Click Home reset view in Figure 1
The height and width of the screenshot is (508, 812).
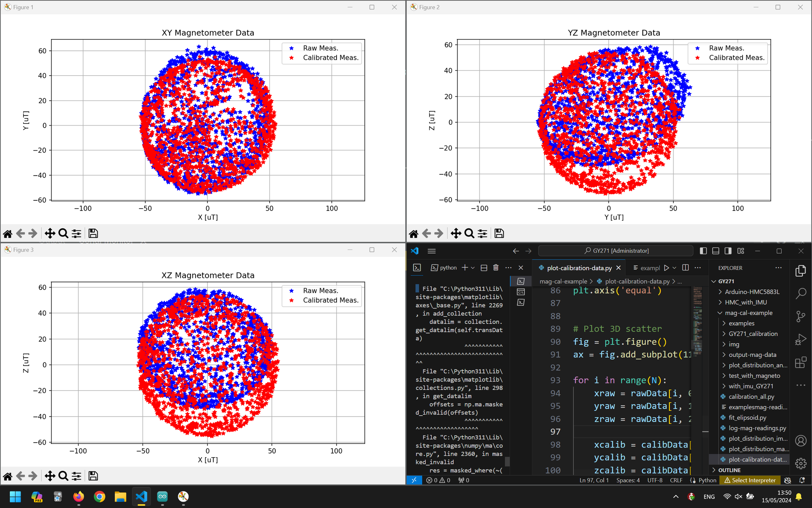pyautogui.click(x=8, y=233)
